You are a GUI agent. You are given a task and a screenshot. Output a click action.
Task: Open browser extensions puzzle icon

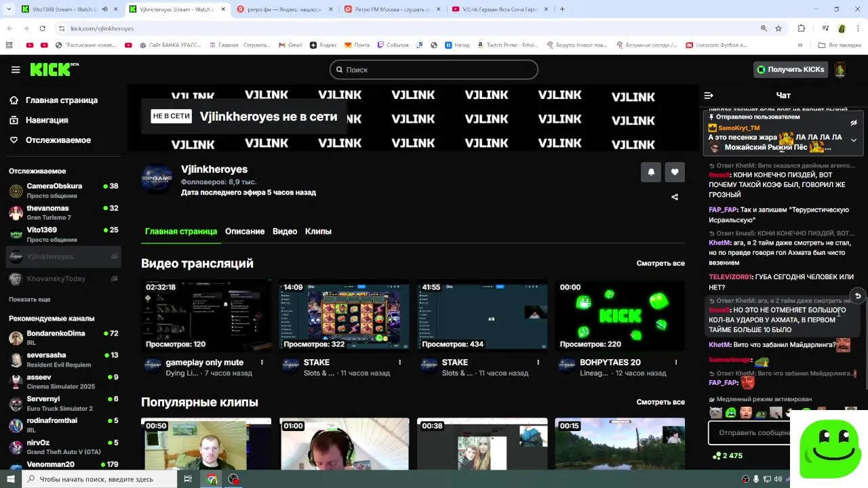pyautogui.click(x=802, y=28)
